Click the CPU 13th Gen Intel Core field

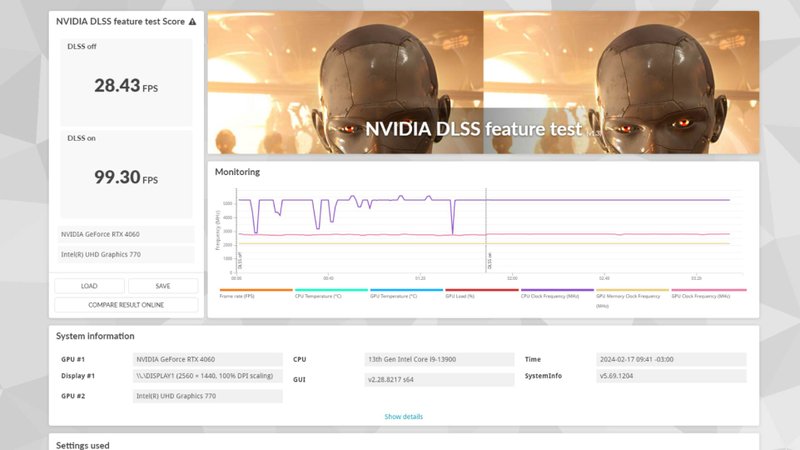click(439, 359)
